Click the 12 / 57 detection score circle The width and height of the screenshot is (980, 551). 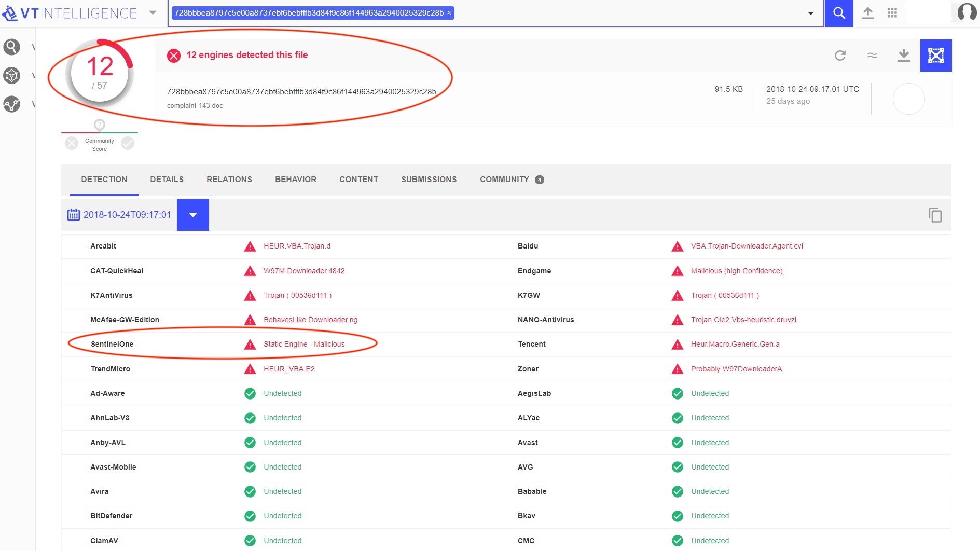(100, 73)
